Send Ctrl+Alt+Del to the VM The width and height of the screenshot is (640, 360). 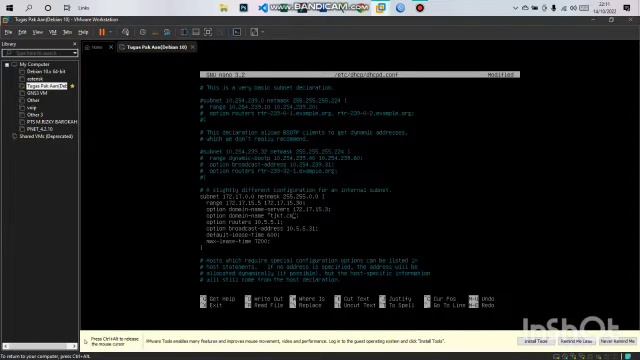[x=125, y=32]
